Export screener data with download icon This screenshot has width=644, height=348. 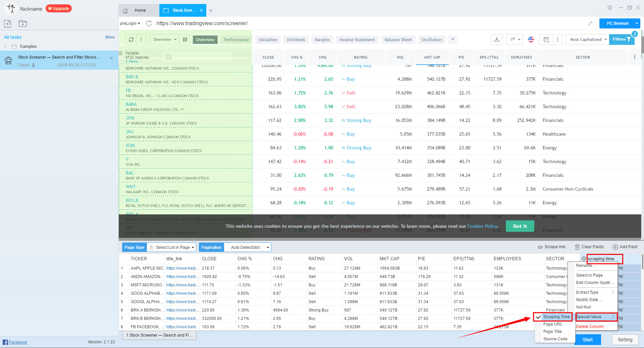pos(497,40)
